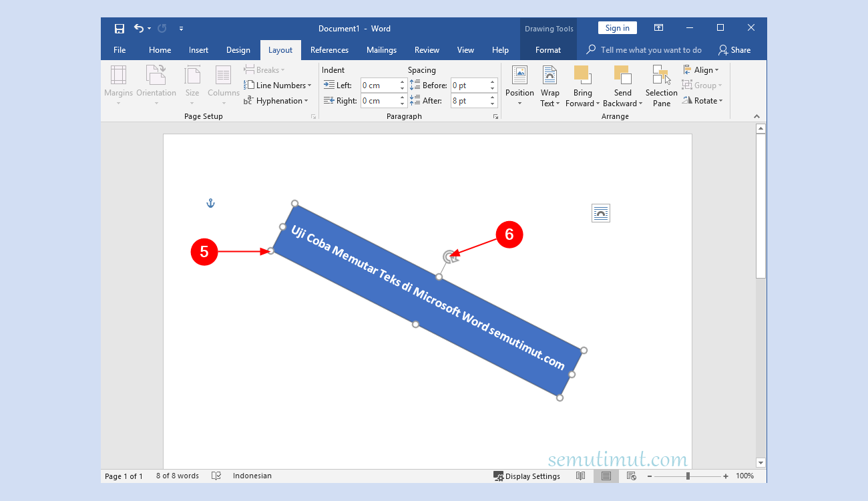Click the 8 of 8 words counter
Image resolution: width=868 pixels, height=501 pixels.
click(178, 476)
